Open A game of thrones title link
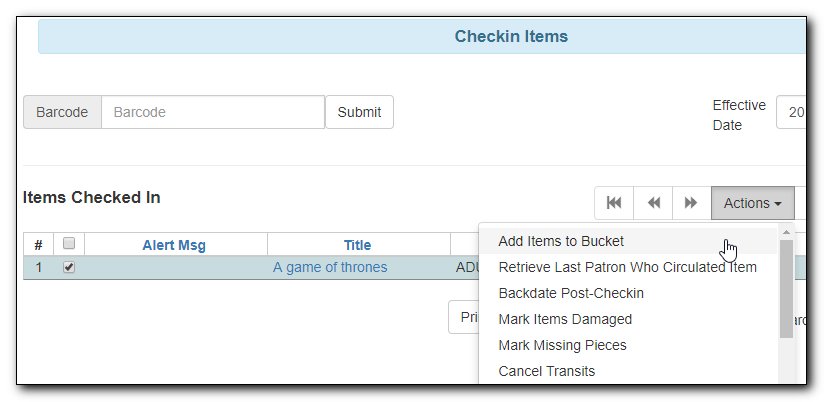The width and height of the screenshot is (824, 402). [x=330, y=267]
